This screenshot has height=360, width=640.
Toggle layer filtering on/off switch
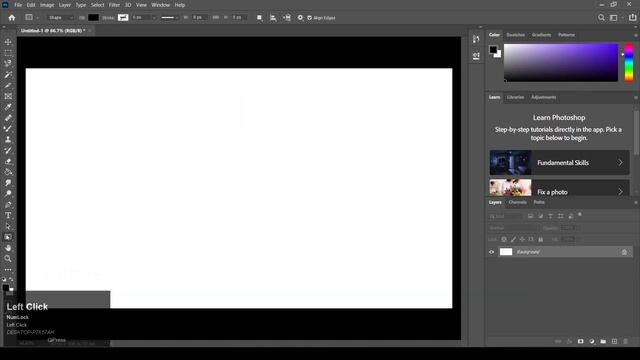click(x=580, y=214)
